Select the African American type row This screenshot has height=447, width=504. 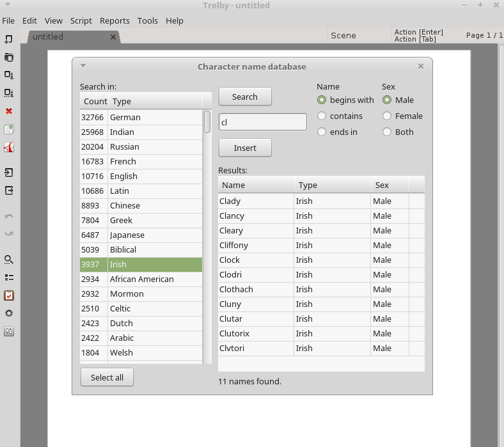(141, 279)
